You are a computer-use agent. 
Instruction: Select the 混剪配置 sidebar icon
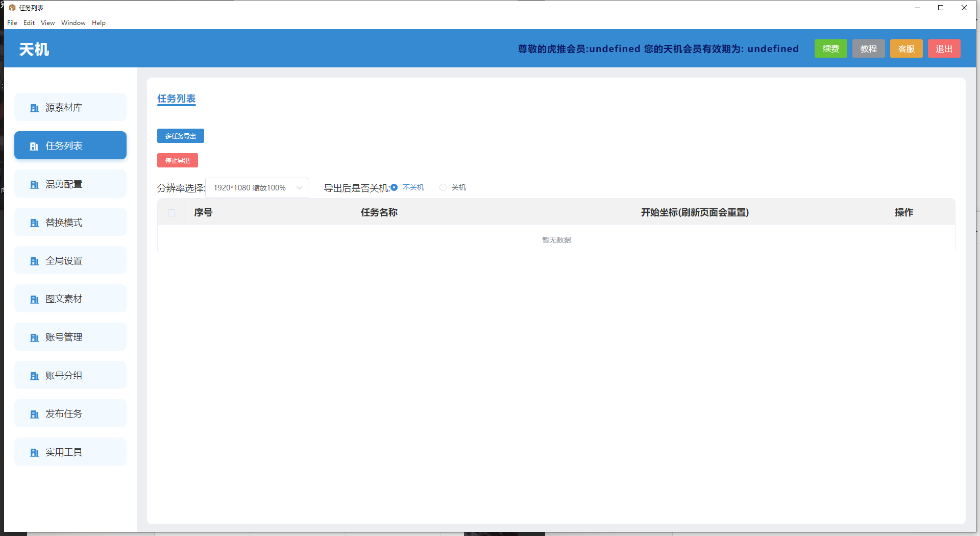coord(34,184)
